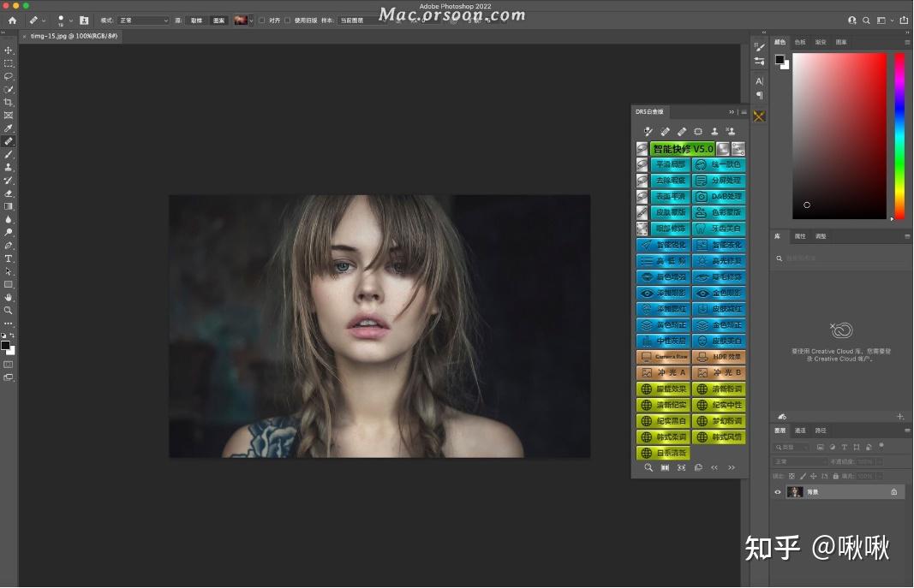The image size is (914, 588).
Task: Click the 智能快修 V5.0 button
Action: point(683,149)
